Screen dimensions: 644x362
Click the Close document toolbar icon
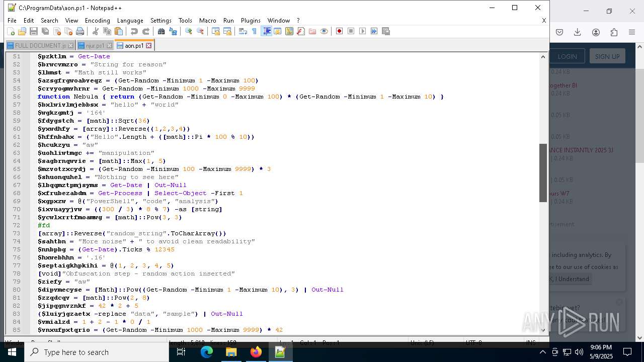pyautogui.click(x=57, y=31)
